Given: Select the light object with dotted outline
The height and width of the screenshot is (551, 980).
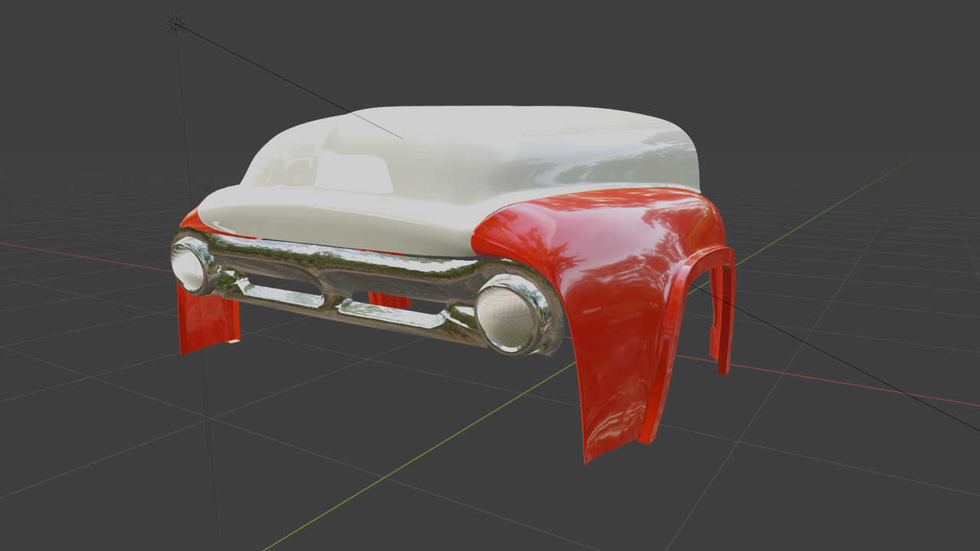Looking at the screenshot, I should [176, 24].
